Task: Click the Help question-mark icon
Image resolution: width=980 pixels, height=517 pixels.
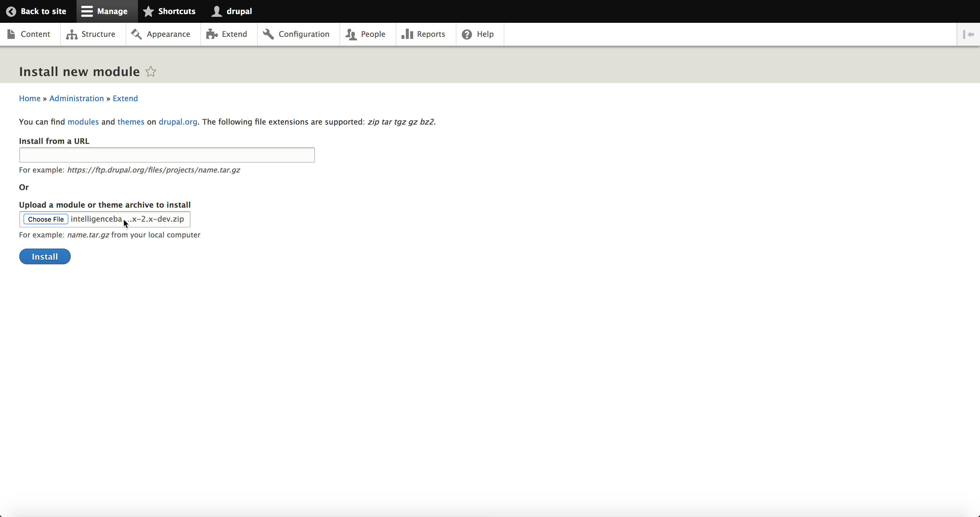Action: [x=467, y=34]
